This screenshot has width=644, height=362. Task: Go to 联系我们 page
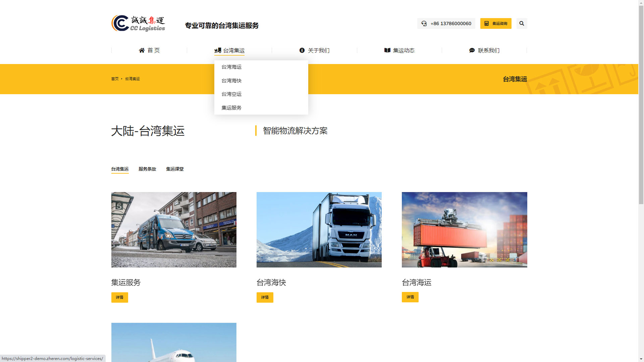(484, 50)
